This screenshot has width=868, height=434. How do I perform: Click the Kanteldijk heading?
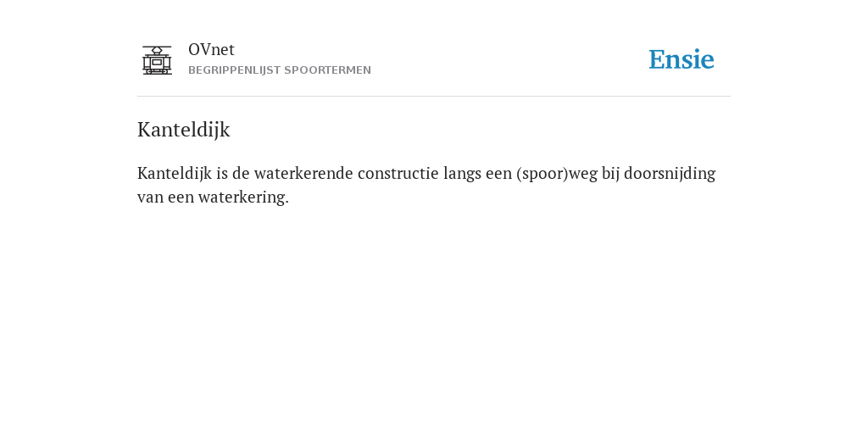(x=183, y=130)
